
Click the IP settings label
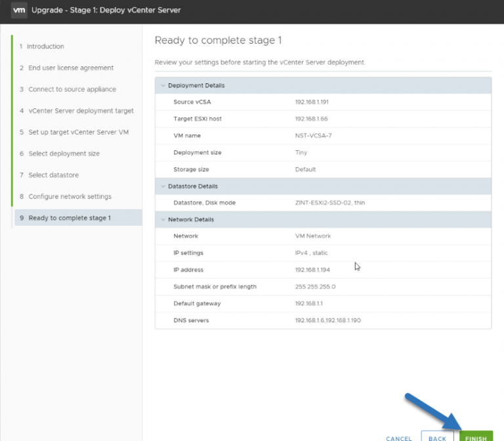188,253
